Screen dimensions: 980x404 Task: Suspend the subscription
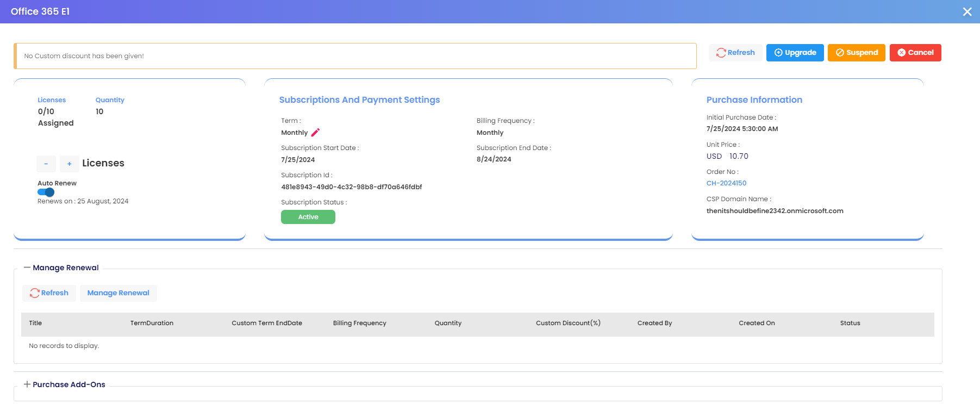click(857, 53)
